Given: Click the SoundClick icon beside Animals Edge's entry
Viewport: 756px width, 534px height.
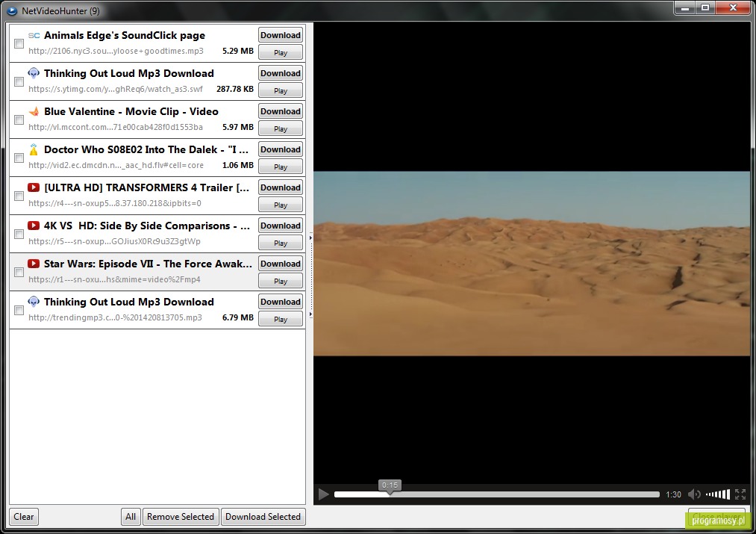Looking at the screenshot, I should pyautogui.click(x=34, y=36).
